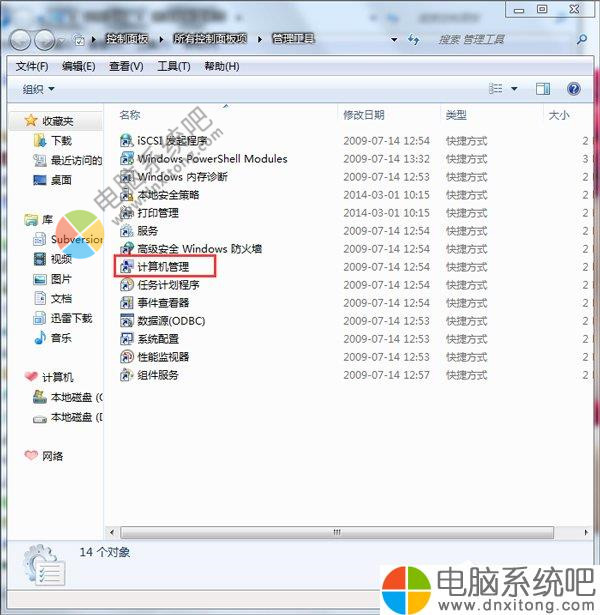Open the 文件(F) menu
Viewport: 600px width, 615px height.
[x=32, y=66]
